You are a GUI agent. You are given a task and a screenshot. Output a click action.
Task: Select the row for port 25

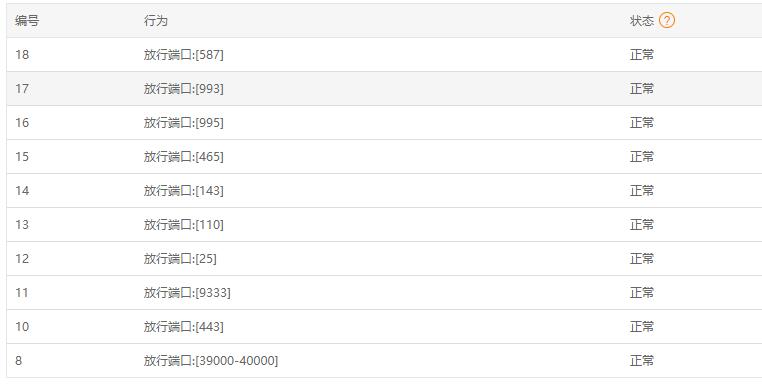pos(384,259)
